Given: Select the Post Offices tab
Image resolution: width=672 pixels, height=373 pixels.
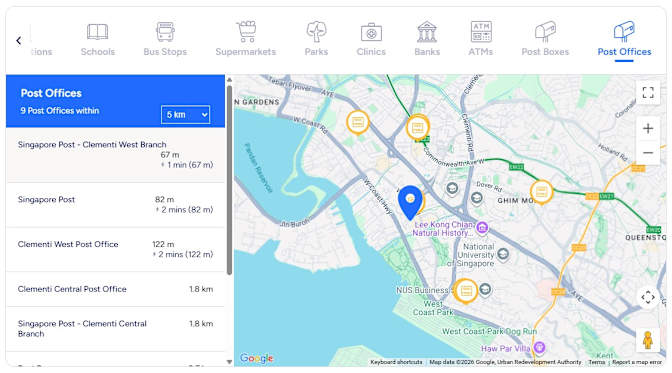Looking at the screenshot, I should 624,39.
